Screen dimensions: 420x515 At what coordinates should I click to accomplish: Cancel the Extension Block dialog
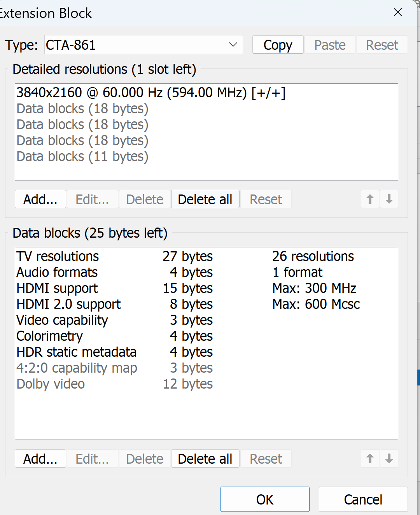(363, 499)
